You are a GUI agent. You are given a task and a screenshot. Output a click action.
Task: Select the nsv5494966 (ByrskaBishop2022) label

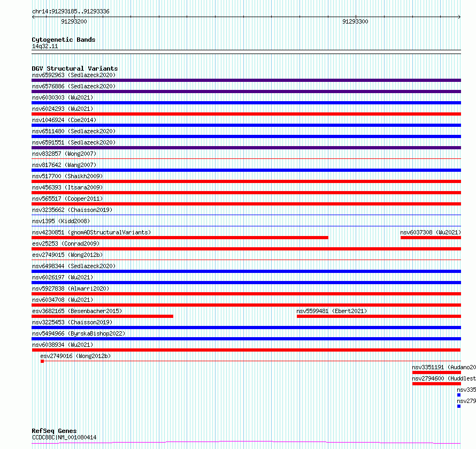[x=79, y=333]
